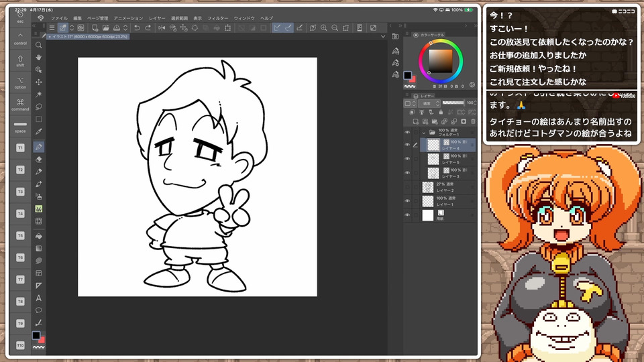Open the document tab list chevron
This screenshot has height=362, width=644.
pyautogui.click(x=383, y=36)
